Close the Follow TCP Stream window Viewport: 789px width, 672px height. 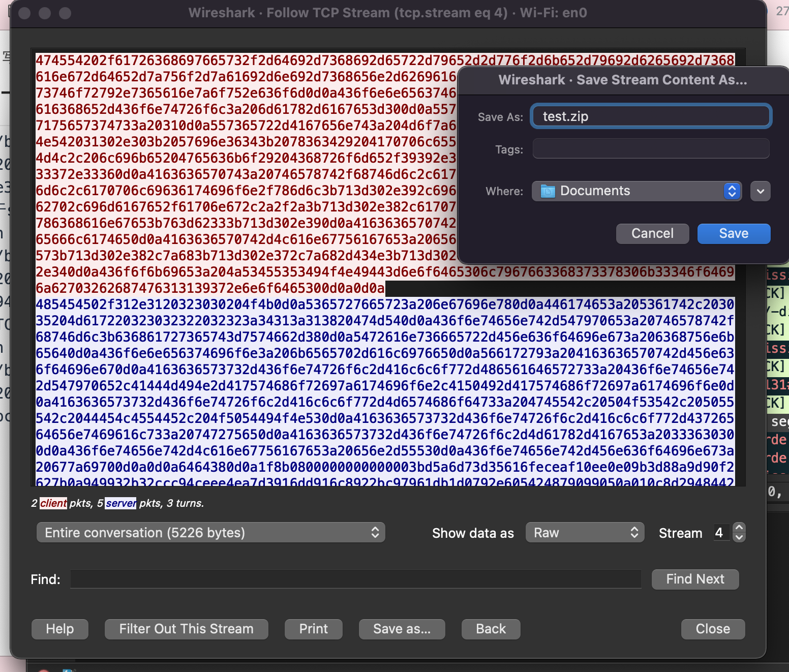[x=713, y=629]
